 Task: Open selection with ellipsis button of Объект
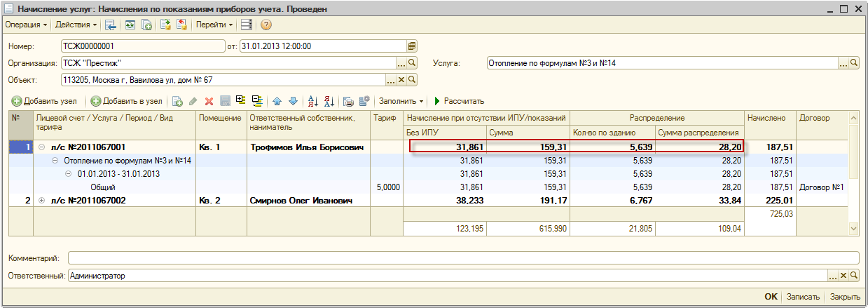point(392,80)
